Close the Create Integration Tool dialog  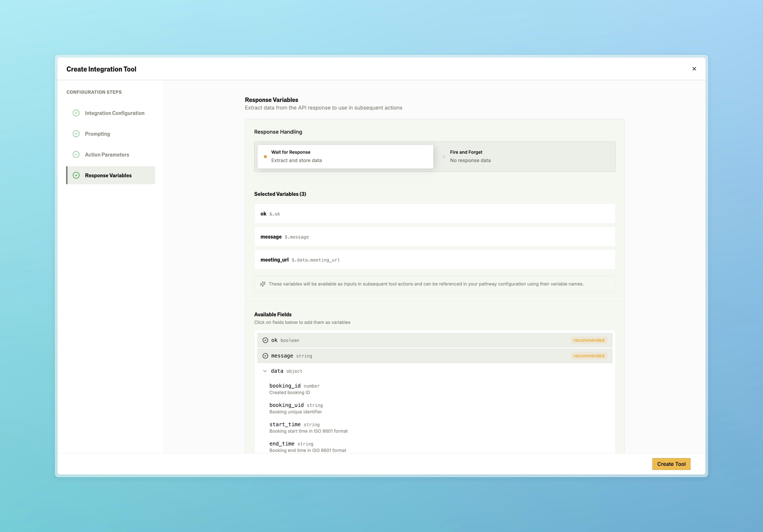click(694, 69)
